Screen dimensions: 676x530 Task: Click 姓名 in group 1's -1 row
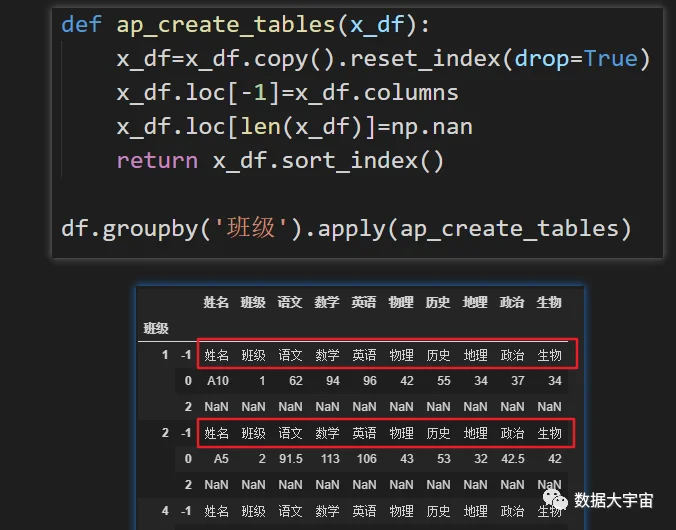click(216, 355)
